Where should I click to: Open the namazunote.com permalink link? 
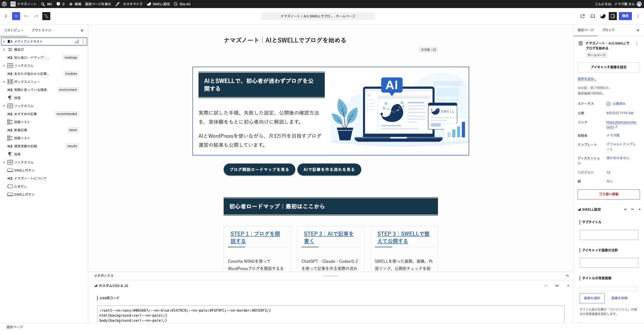point(621,124)
